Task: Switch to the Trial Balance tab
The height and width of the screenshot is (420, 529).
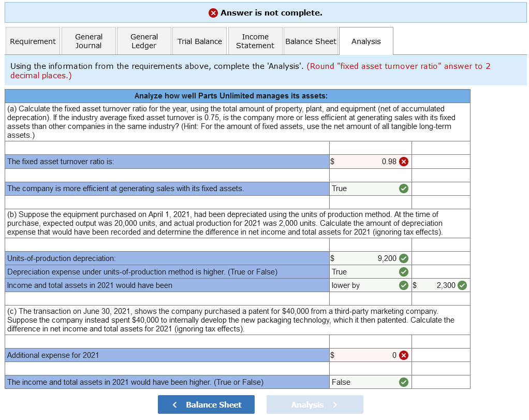Action: [x=200, y=41]
